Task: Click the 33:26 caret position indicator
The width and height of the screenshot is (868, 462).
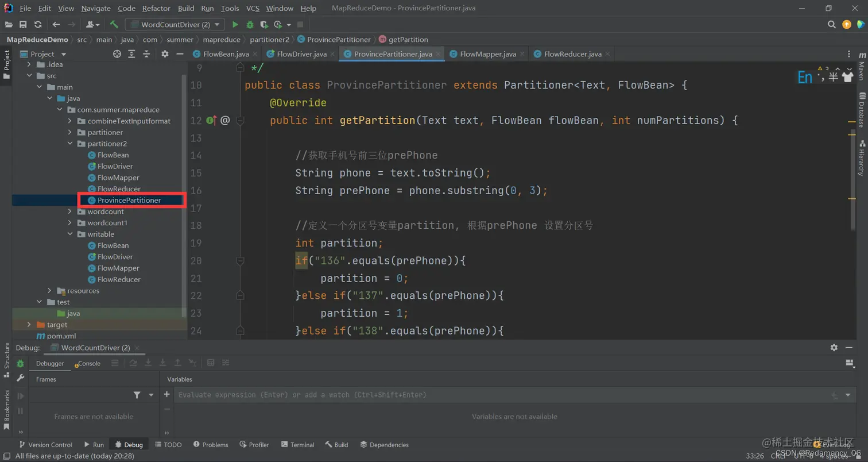Action: click(754, 456)
